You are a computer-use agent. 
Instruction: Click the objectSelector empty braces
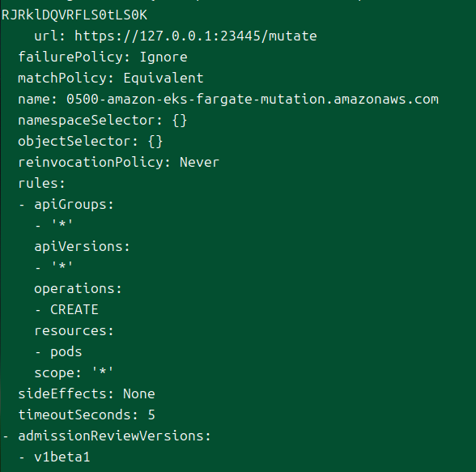coord(155,141)
